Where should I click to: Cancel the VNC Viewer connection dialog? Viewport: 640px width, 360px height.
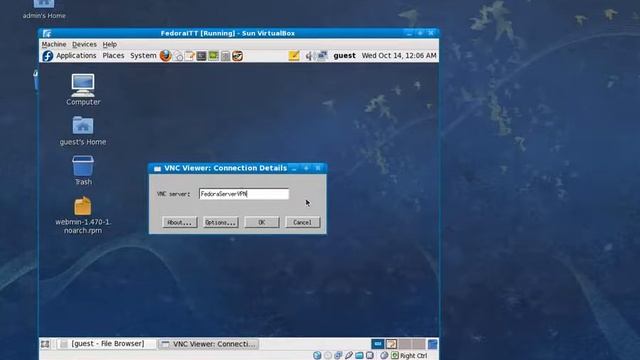(x=302, y=222)
